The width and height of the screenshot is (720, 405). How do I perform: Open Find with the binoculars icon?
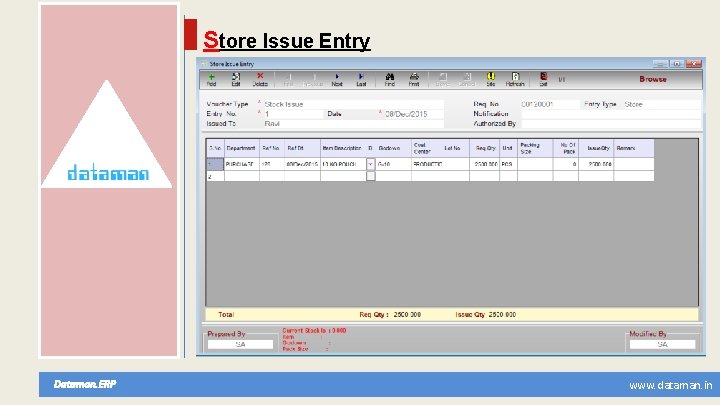pos(389,80)
